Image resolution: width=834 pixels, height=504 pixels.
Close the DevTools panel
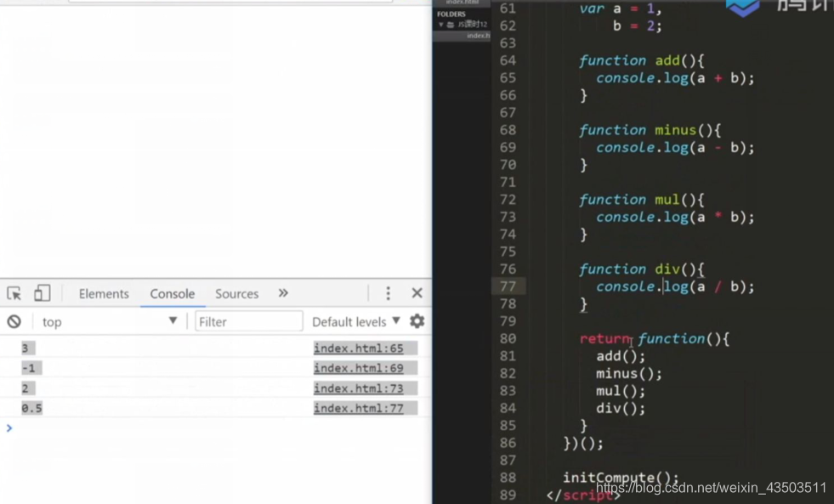(x=417, y=293)
